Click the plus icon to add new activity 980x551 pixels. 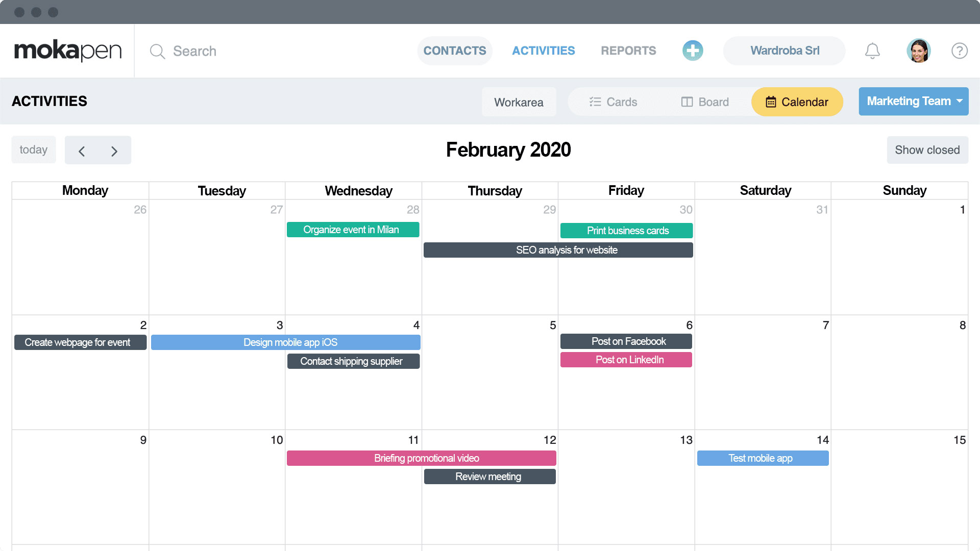pyautogui.click(x=693, y=51)
